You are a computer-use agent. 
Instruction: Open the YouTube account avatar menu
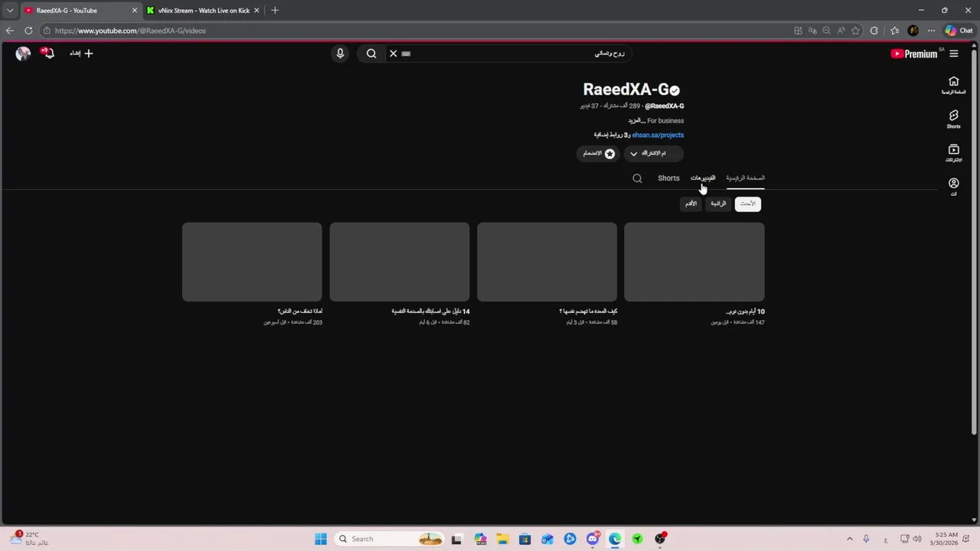tap(23, 54)
